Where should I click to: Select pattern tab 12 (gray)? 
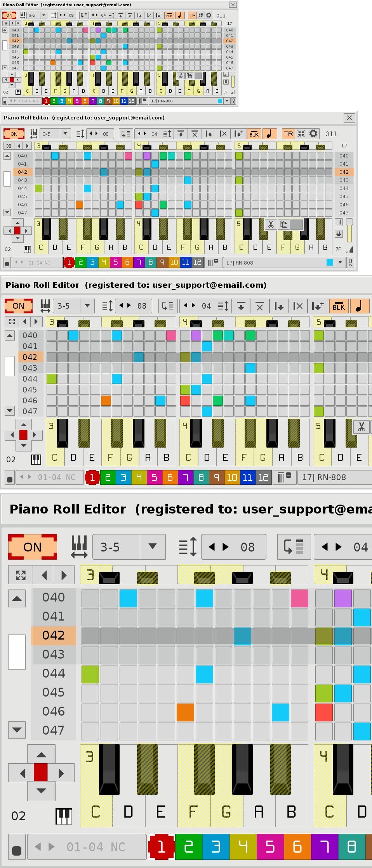pos(197,263)
